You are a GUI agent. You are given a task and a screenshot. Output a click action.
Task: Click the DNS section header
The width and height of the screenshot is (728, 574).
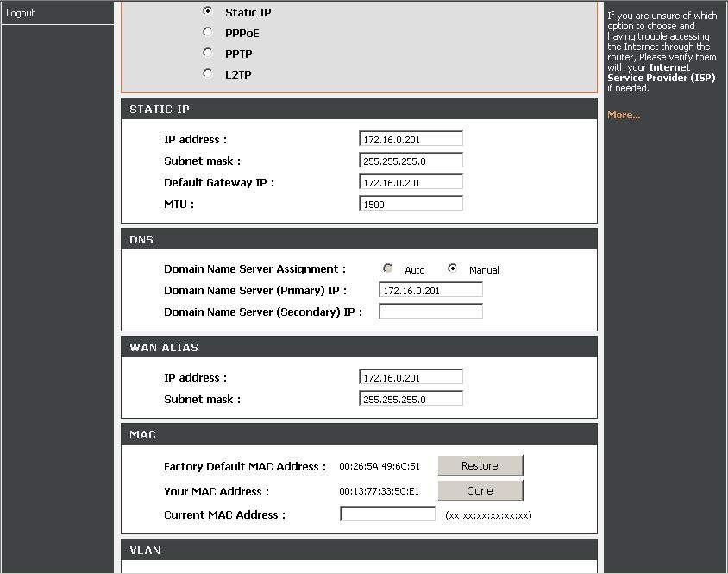click(359, 239)
